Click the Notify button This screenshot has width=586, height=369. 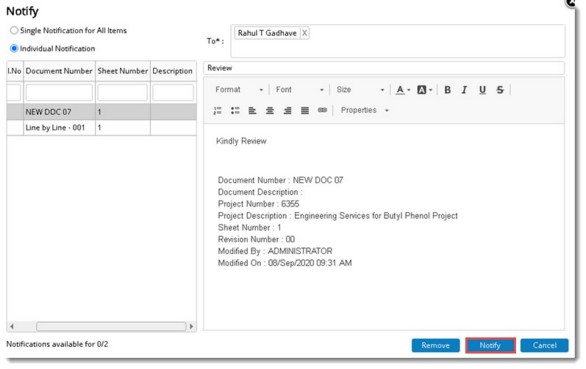point(490,345)
